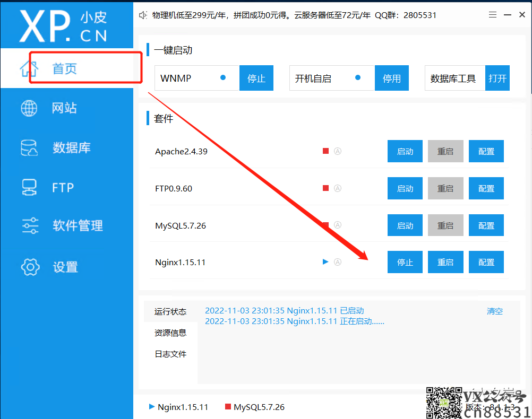Toggle auto-start icon for Nginx1.15.11
Screen dimensions: 532x419
[338, 261]
